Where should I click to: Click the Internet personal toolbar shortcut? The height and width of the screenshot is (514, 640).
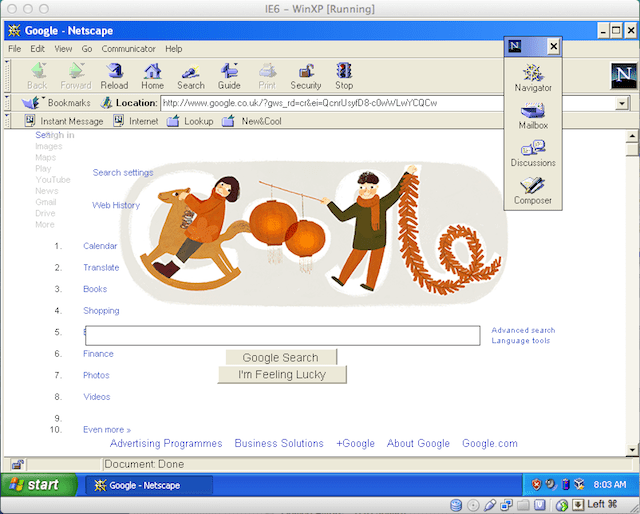(x=136, y=121)
